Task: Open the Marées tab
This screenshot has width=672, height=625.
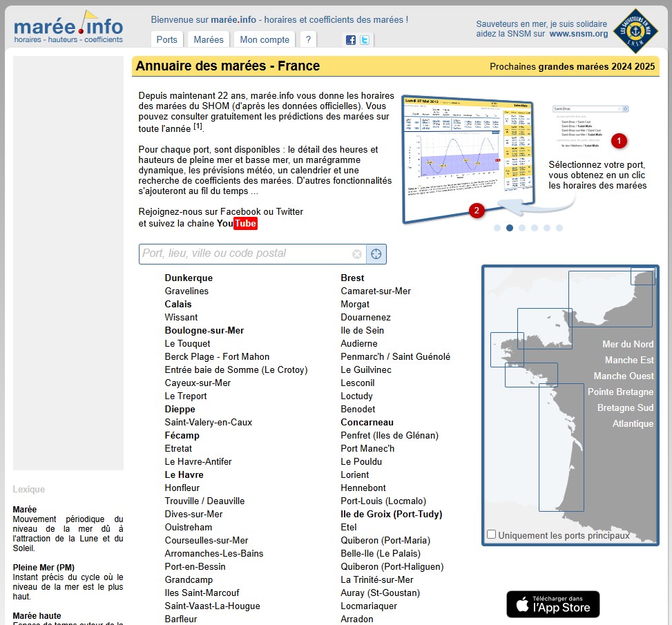Action: pos(208,40)
